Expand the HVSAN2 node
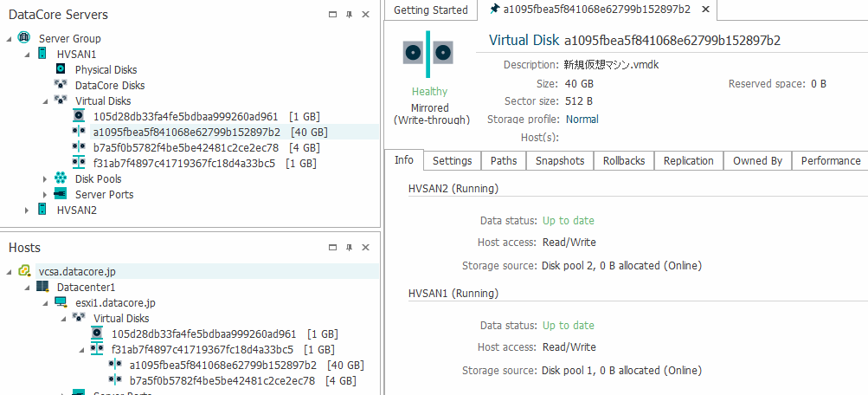 click(x=27, y=210)
